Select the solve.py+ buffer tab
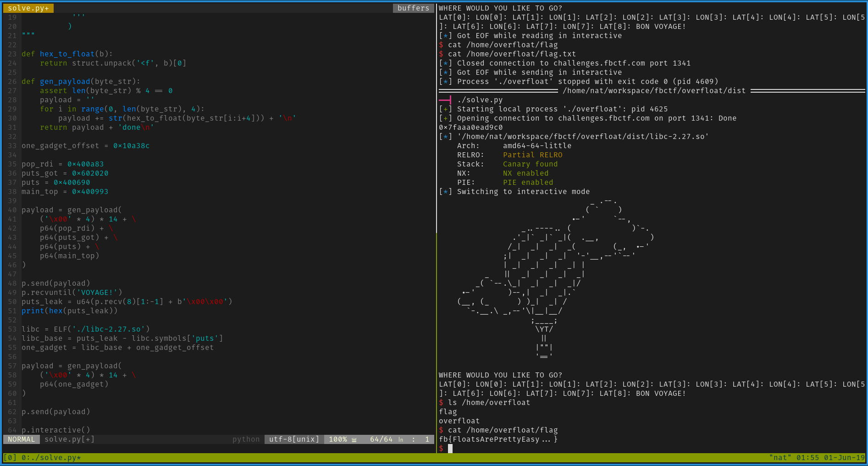The width and height of the screenshot is (868, 466). [28, 8]
